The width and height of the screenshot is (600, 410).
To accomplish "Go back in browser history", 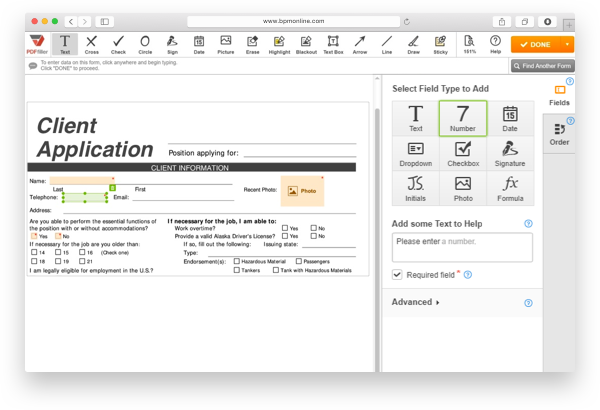I will [71, 22].
